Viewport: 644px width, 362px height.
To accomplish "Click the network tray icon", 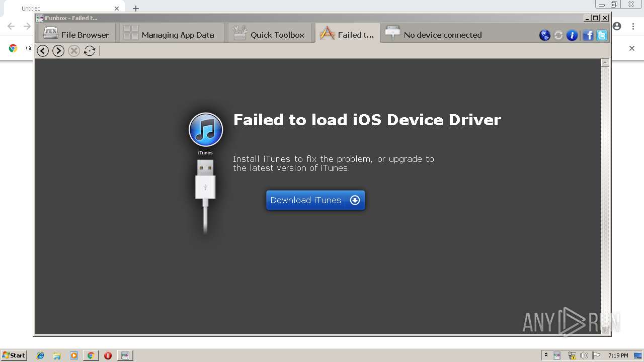I will (572, 355).
